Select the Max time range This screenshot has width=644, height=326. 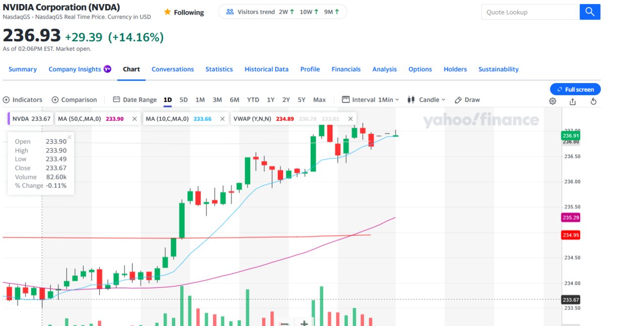click(319, 100)
